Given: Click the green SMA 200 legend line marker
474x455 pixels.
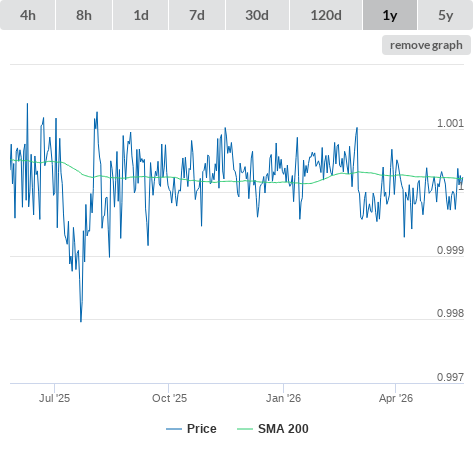Looking at the screenshot, I should pos(245,429).
